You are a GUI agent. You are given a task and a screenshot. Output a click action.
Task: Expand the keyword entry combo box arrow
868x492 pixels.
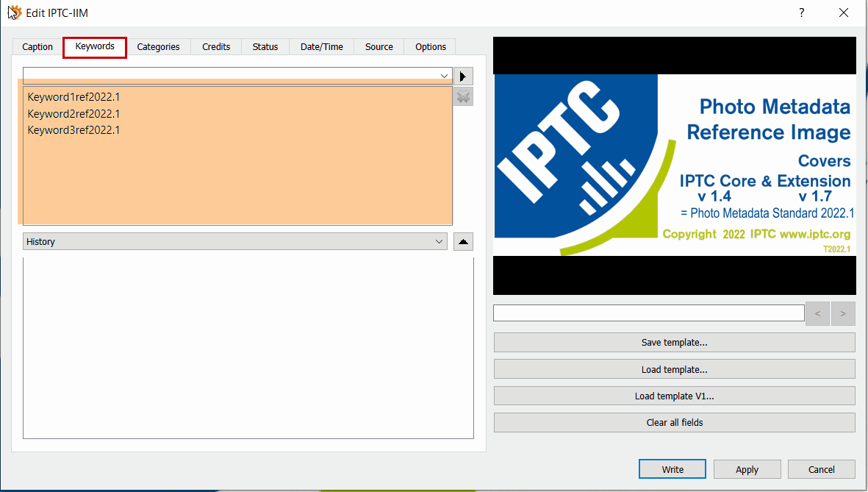pyautogui.click(x=444, y=76)
